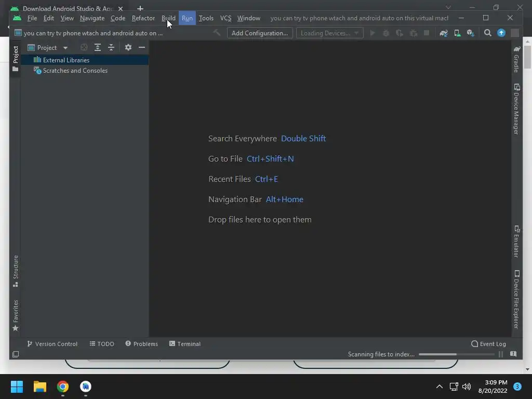This screenshot has height=399, width=532.
Task: Open the Navigate menu
Action: pyautogui.click(x=92, y=18)
